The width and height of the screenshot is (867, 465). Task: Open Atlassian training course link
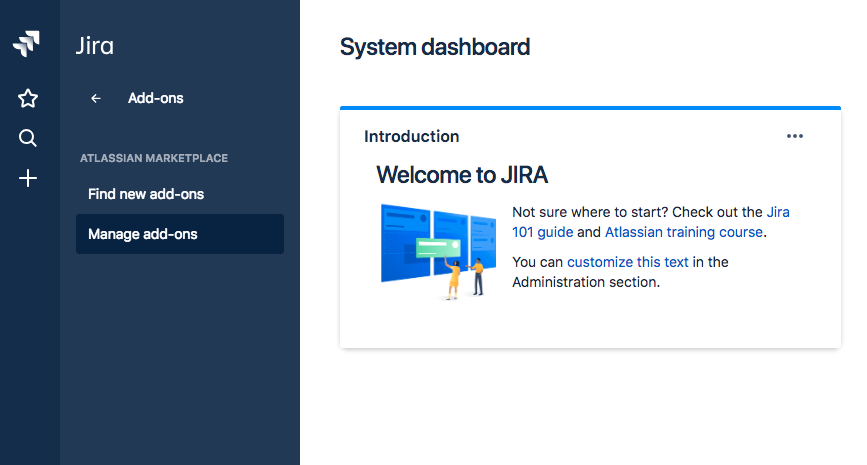point(683,232)
